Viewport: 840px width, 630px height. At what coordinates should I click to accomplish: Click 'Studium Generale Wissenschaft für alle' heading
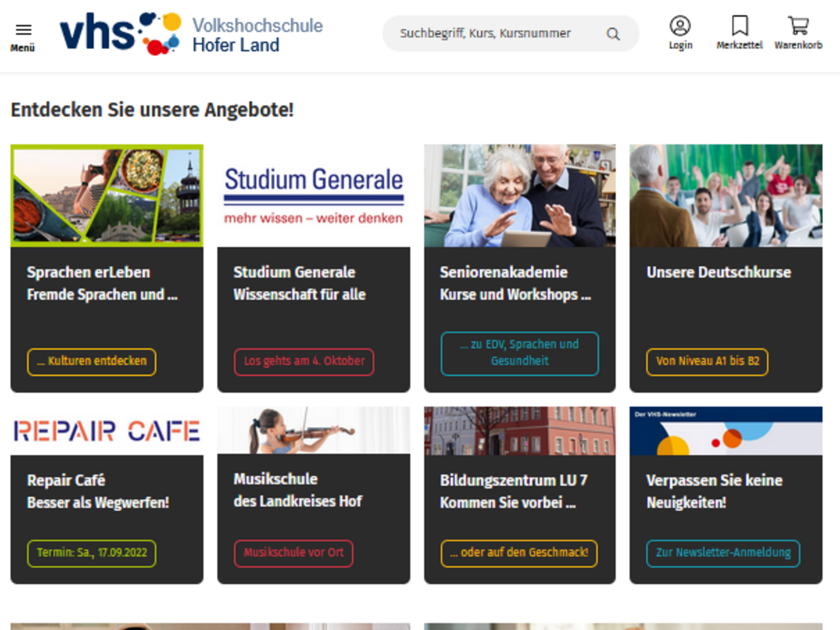299,283
